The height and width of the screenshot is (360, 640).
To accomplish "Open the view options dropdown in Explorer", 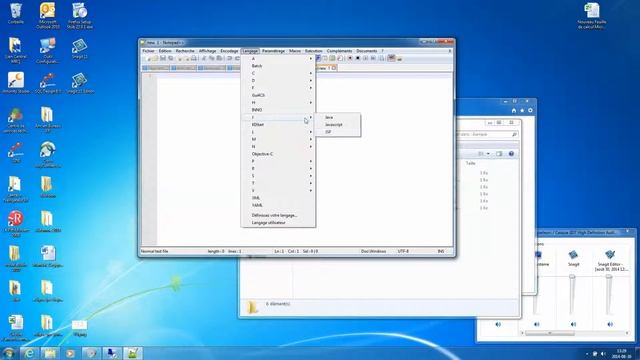I will (488, 154).
